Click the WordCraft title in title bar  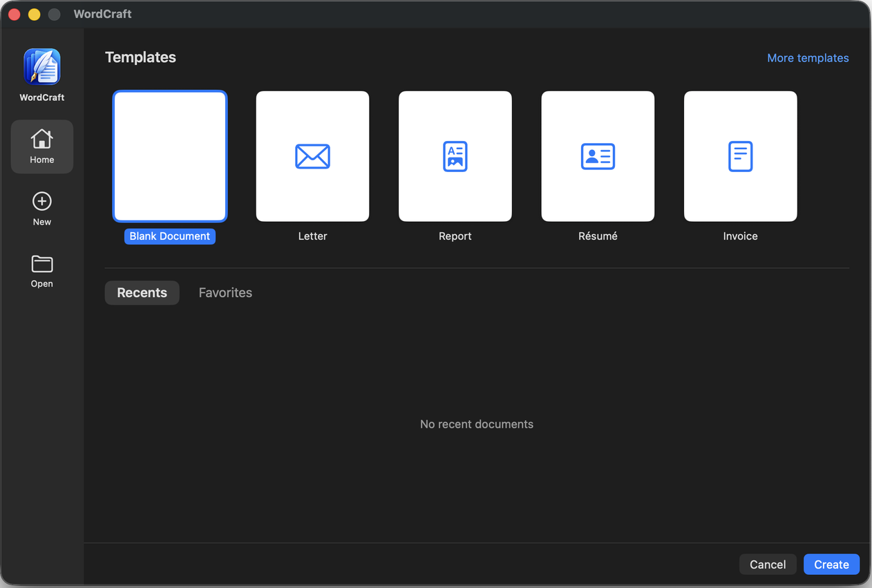tap(102, 14)
